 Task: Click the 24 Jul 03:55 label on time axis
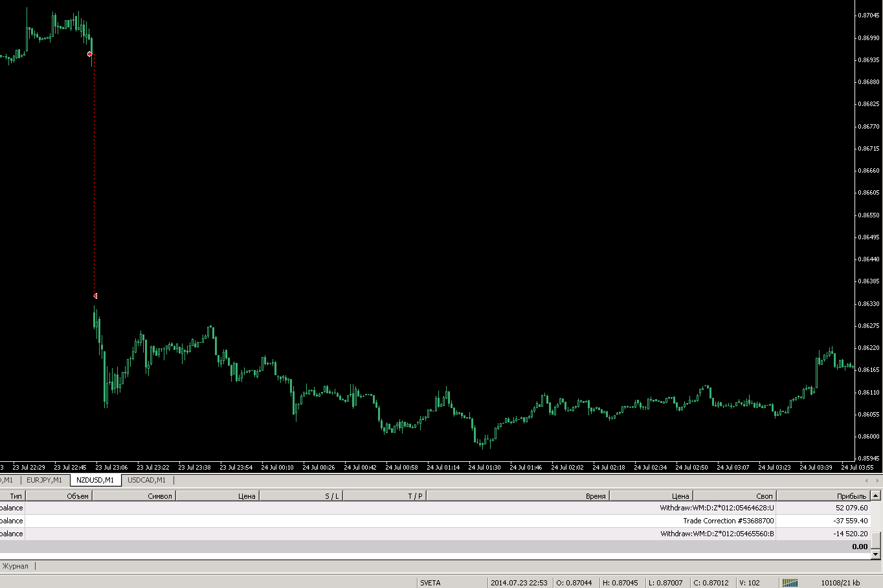(x=857, y=467)
